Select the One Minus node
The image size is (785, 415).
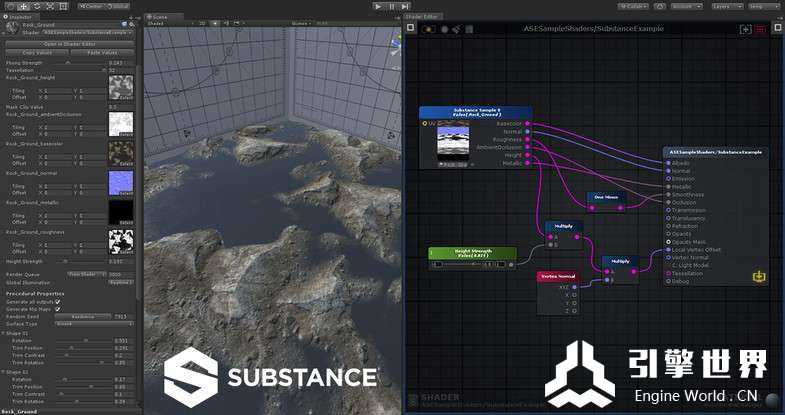(606, 202)
